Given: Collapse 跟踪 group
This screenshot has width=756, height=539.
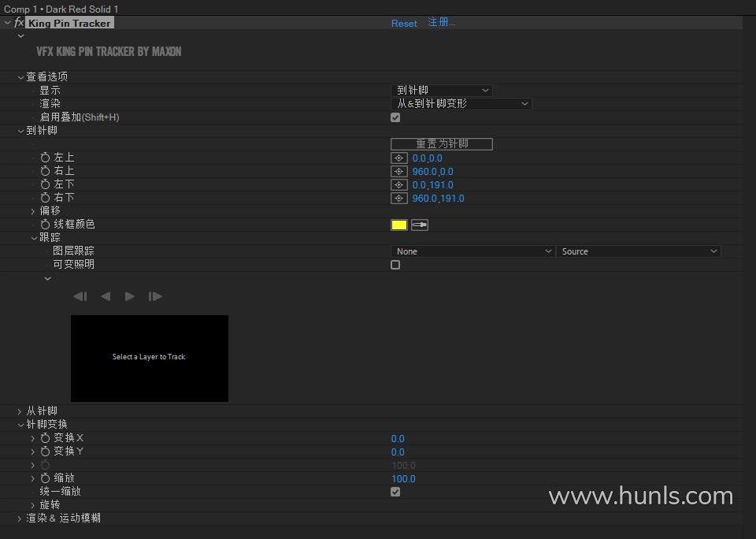Looking at the screenshot, I should coord(34,238).
